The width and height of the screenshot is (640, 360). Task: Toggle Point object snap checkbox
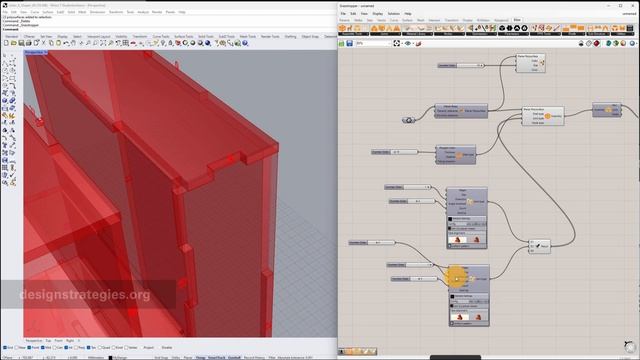29,347
